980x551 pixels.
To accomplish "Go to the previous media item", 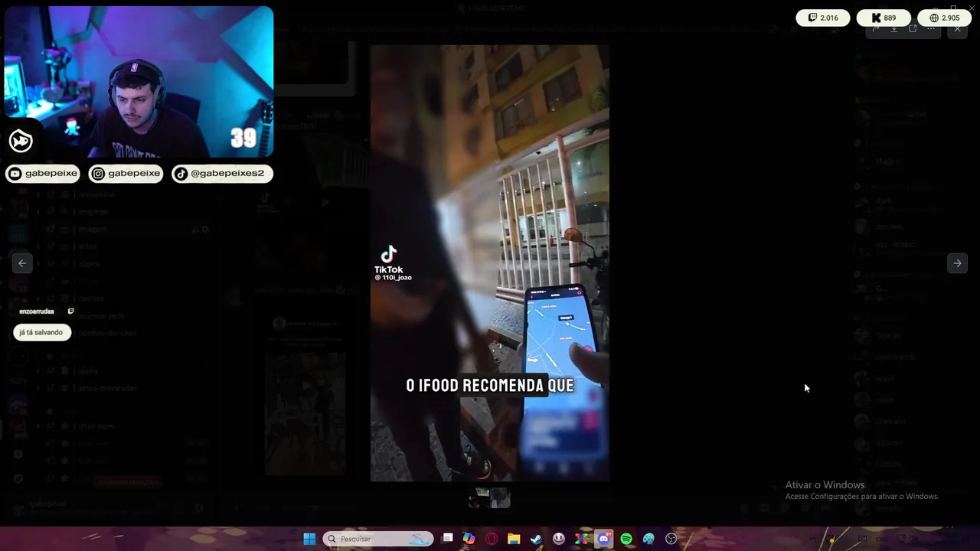I will (22, 263).
